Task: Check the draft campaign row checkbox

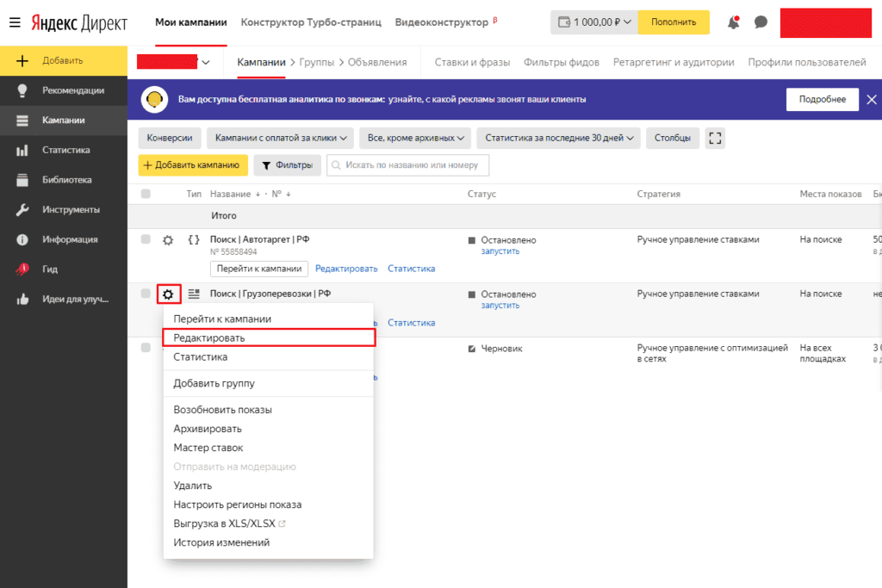Action: click(x=146, y=348)
